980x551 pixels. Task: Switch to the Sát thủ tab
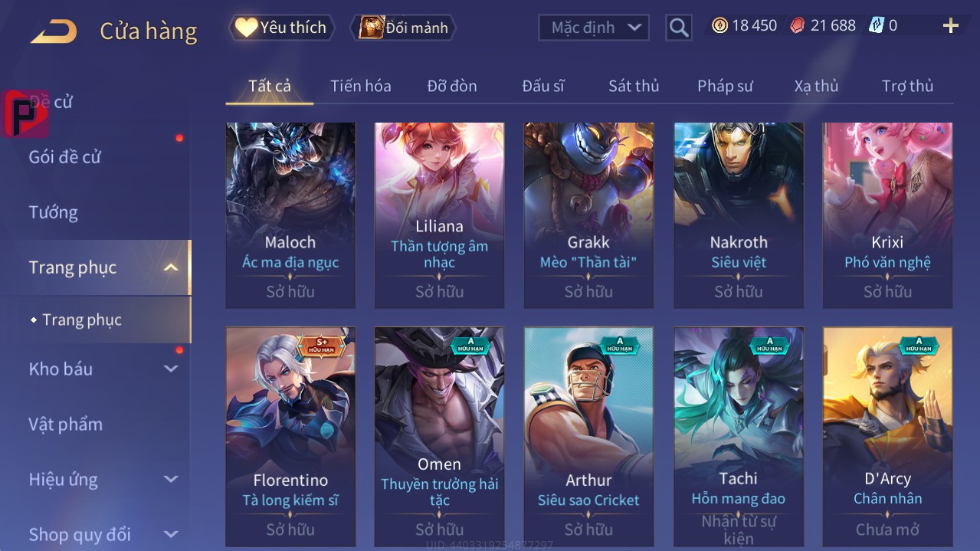634,86
